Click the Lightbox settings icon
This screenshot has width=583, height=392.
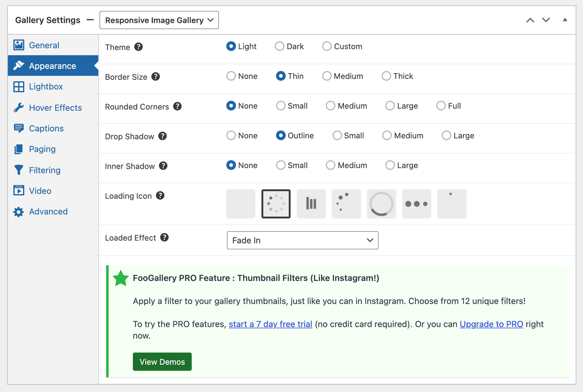pyautogui.click(x=18, y=86)
